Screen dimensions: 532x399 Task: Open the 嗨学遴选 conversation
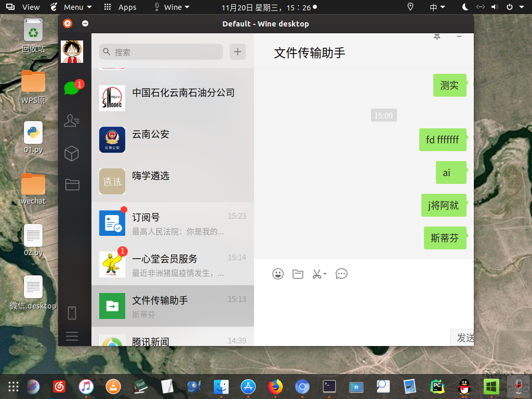pyautogui.click(x=172, y=181)
